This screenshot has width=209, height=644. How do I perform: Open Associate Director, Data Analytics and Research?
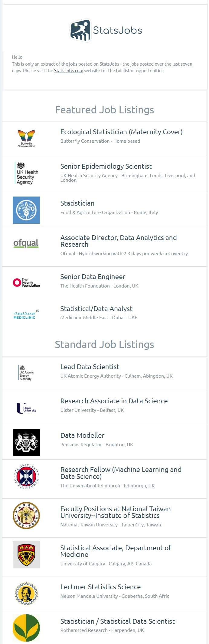click(119, 241)
